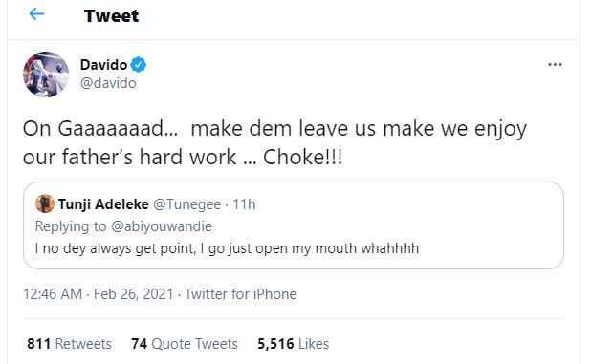Open the Twitter for iPhone source link
The width and height of the screenshot is (592, 364).
(240, 294)
